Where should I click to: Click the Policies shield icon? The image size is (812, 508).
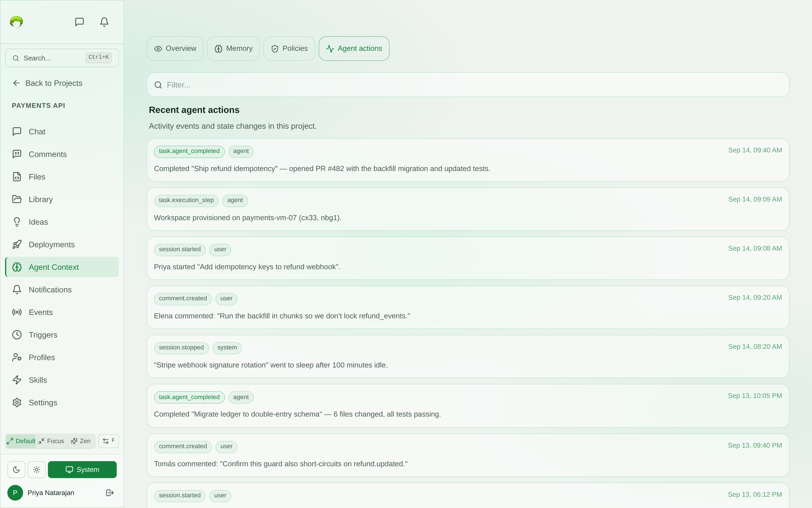click(x=275, y=49)
